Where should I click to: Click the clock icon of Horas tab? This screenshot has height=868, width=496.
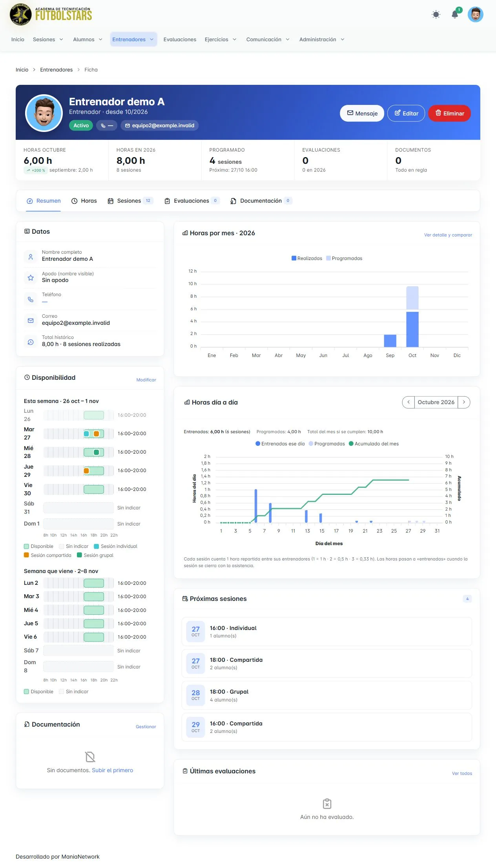click(x=74, y=201)
